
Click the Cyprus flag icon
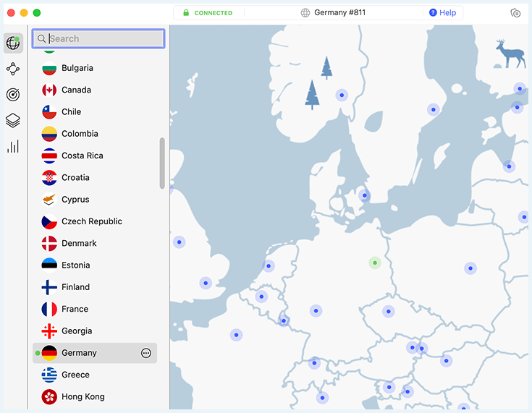click(x=49, y=200)
